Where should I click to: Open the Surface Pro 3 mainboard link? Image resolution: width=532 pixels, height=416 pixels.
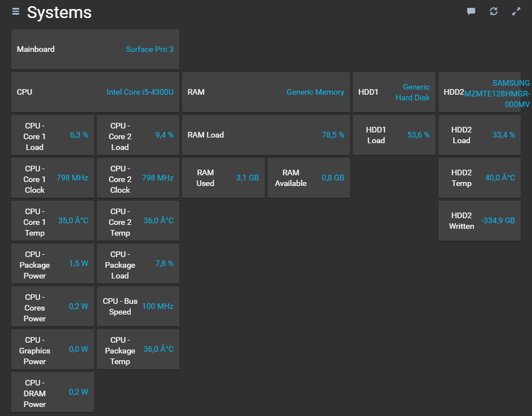pyautogui.click(x=149, y=49)
